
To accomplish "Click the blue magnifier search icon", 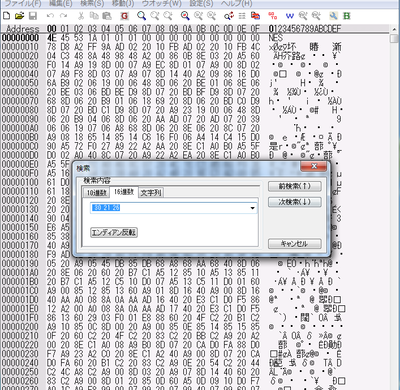I will pyautogui.click(x=141, y=16).
